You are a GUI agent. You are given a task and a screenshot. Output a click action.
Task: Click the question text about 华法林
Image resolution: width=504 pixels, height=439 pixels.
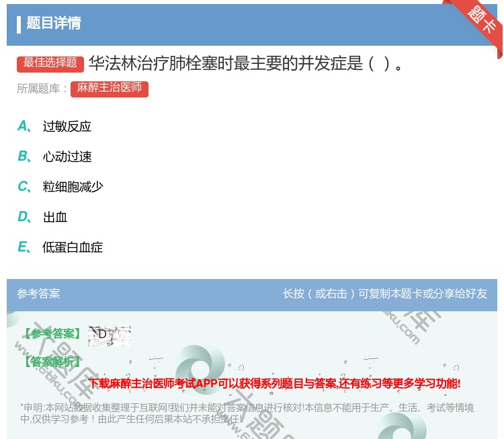tap(245, 63)
